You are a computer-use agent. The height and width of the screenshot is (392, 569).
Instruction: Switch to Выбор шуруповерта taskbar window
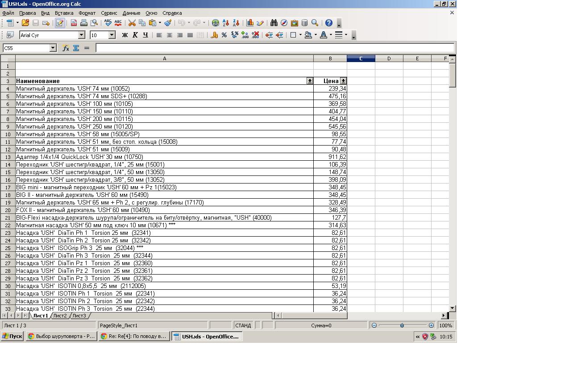(61, 336)
